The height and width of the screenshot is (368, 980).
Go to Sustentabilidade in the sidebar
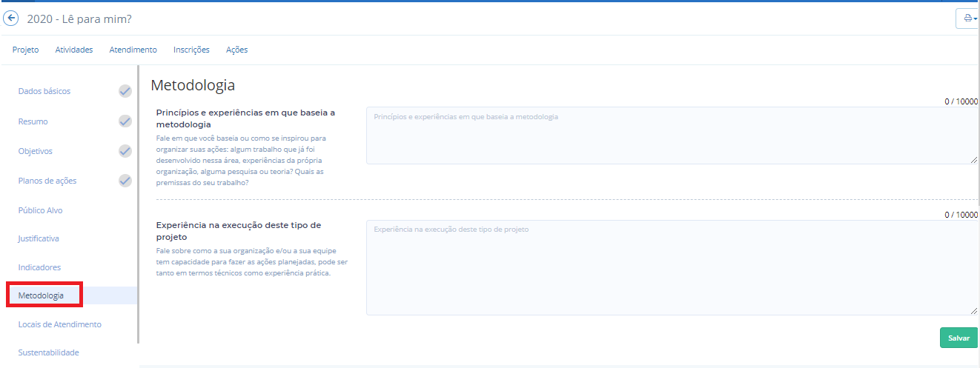(x=48, y=352)
